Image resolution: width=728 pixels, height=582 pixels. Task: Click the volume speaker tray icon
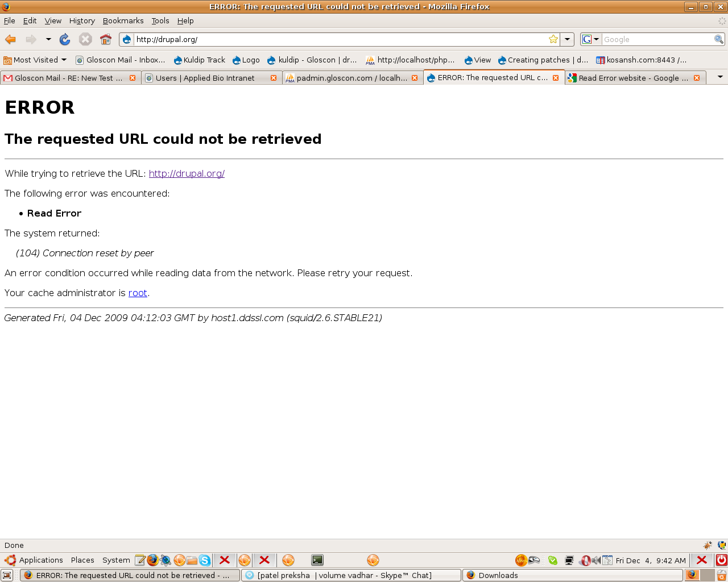tap(596, 560)
